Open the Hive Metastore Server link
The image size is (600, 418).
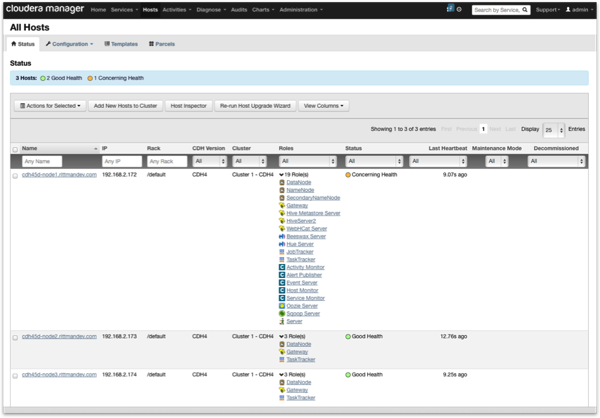pos(313,213)
